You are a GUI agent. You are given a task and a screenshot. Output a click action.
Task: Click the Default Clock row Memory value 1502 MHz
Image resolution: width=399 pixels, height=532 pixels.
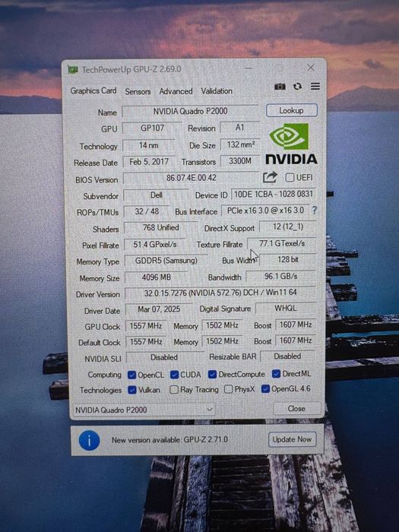(222, 341)
